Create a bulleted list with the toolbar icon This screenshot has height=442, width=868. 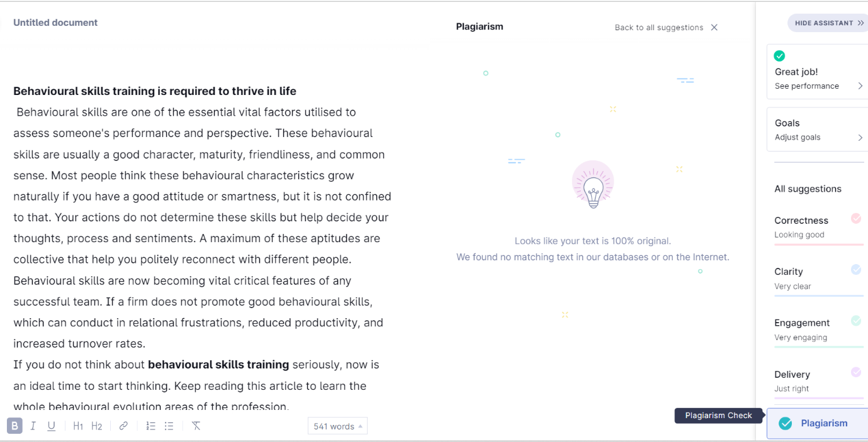pos(169,426)
